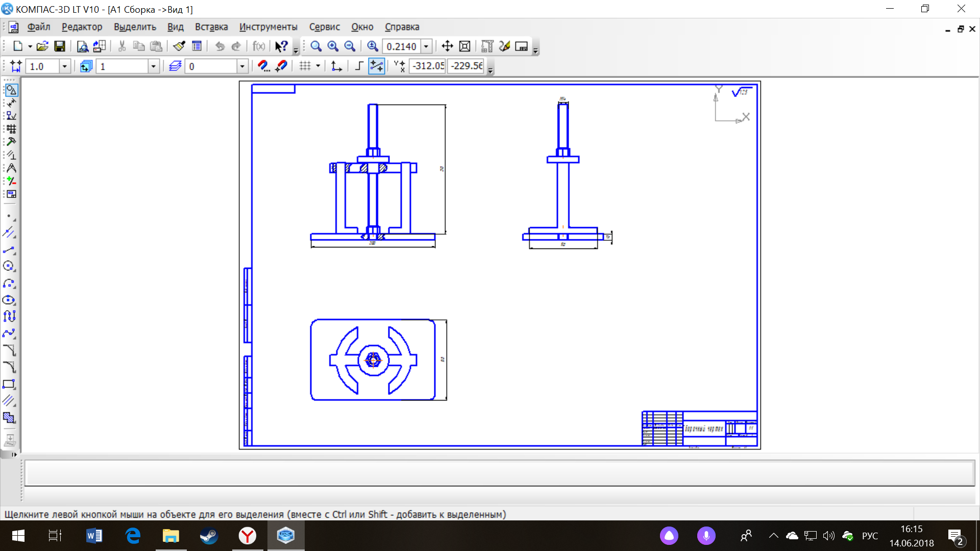Viewport: 980px width, 551px height.
Task: Toggle the grid display button
Action: coord(305,66)
